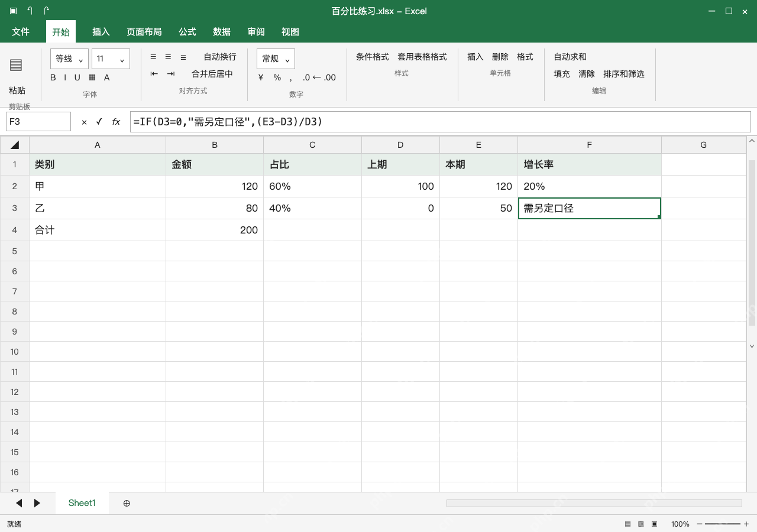Click 合并后居中 merge and center
This screenshot has height=532, width=757.
(212, 74)
